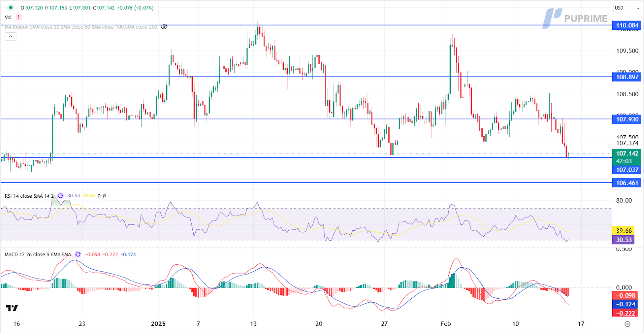Click the 10 date label on time axis
This screenshot has width=644, height=333.
pos(516,324)
